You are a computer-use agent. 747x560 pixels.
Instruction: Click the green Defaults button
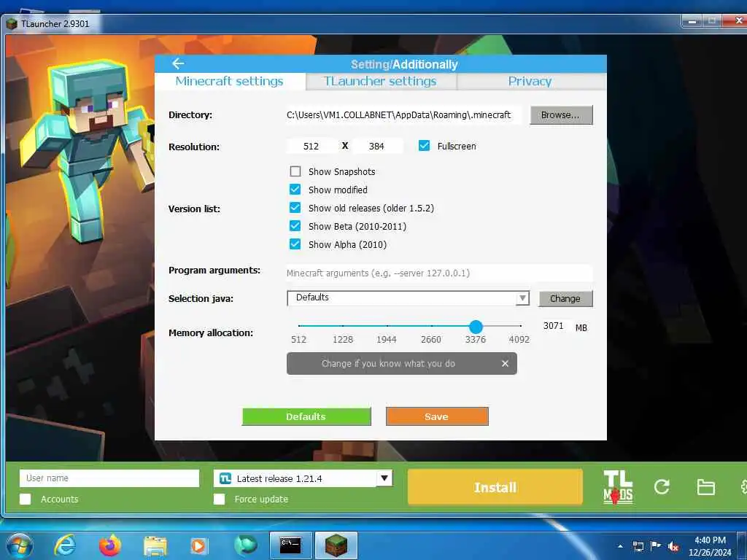pyautogui.click(x=306, y=416)
